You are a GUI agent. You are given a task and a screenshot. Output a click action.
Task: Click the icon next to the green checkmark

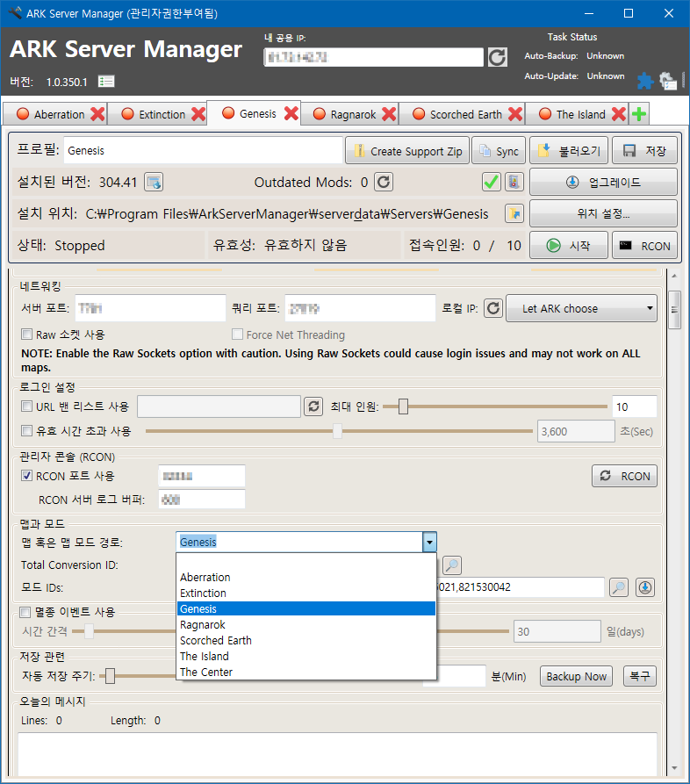pyautogui.click(x=514, y=182)
